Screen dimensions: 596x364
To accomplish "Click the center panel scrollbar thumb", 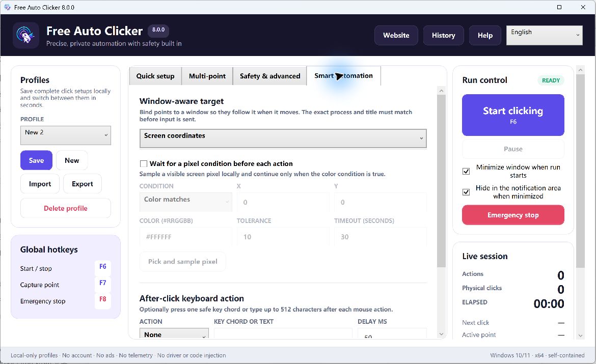I will click(x=441, y=181).
